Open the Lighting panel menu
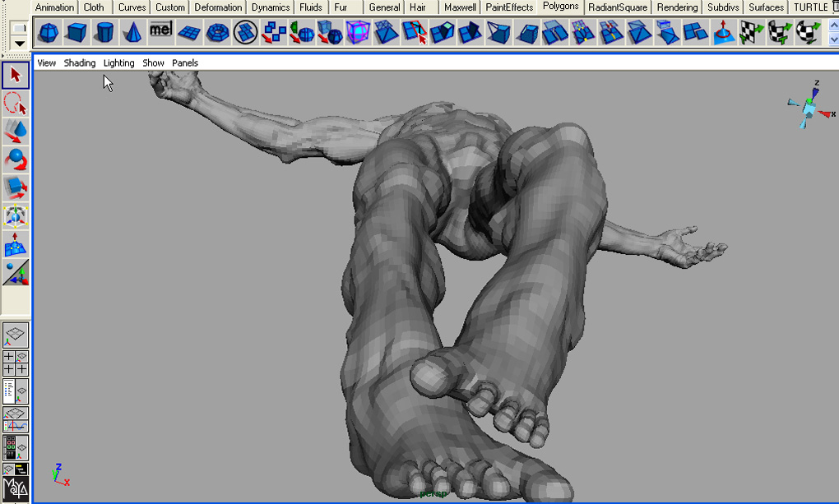 [118, 62]
